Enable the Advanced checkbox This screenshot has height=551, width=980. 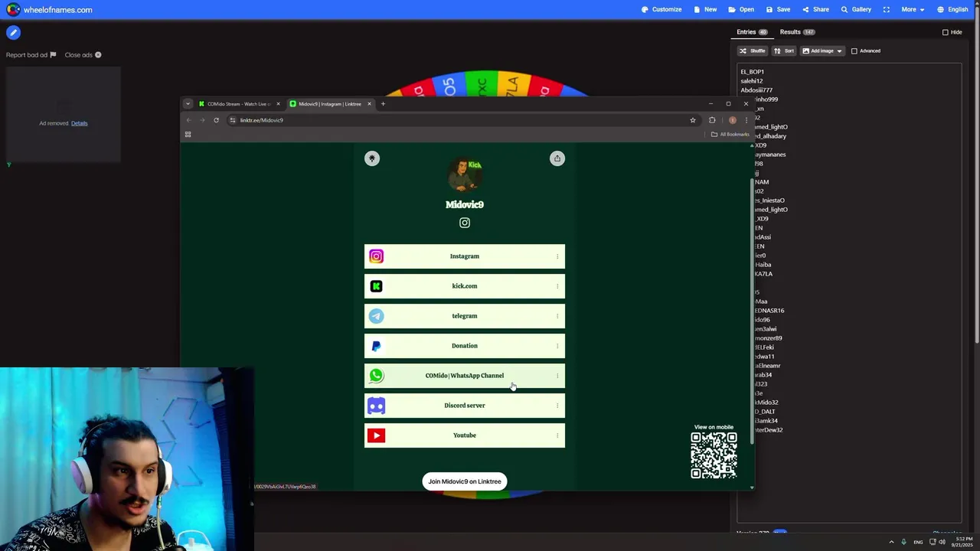coord(854,51)
